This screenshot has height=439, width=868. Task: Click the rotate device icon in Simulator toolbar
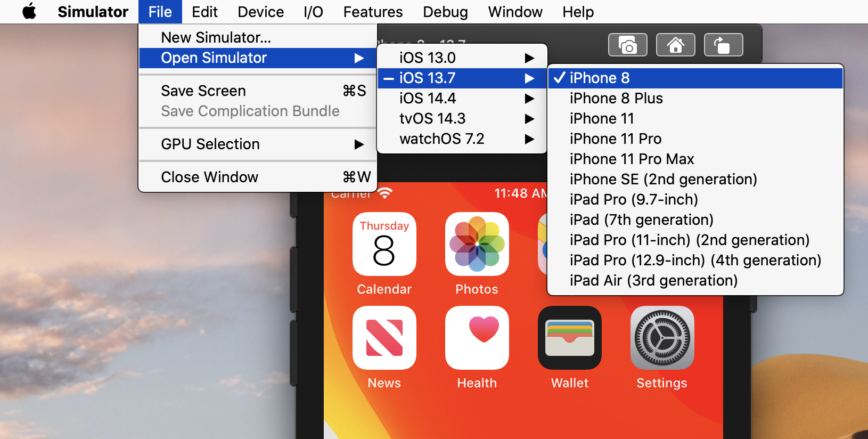[x=723, y=45]
